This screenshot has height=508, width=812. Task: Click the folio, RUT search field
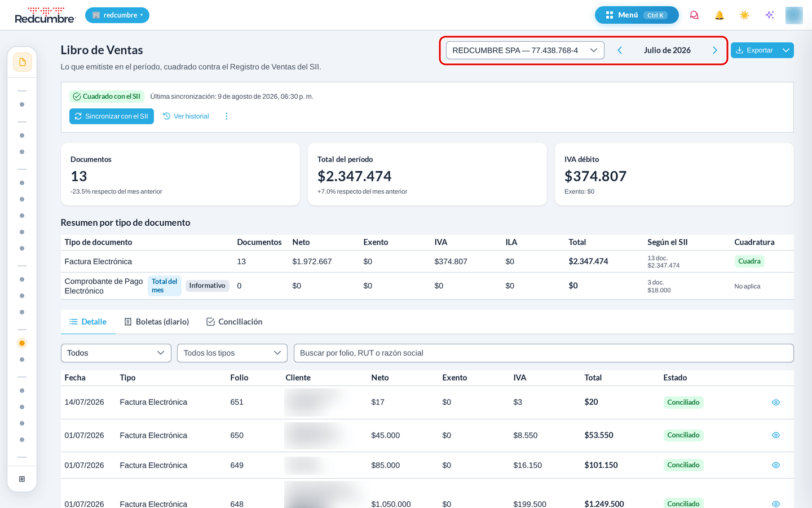pyautogui.click(x=544, y=353)
